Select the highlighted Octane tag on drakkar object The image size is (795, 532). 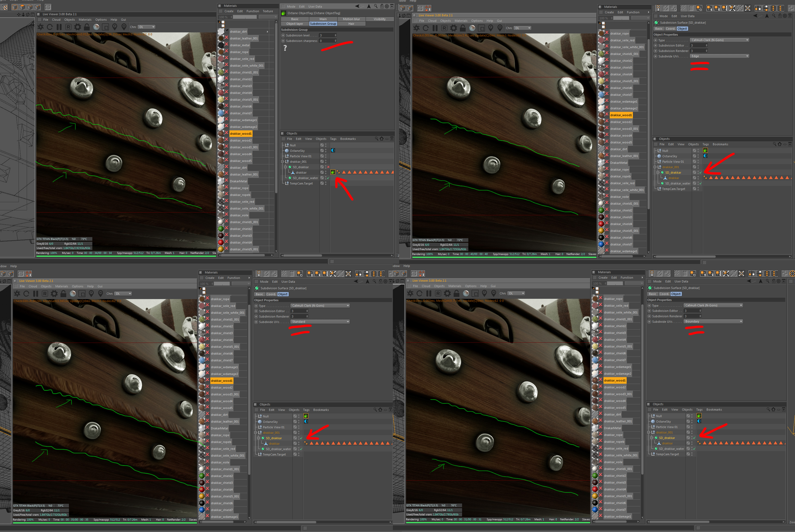coord(333,172)
